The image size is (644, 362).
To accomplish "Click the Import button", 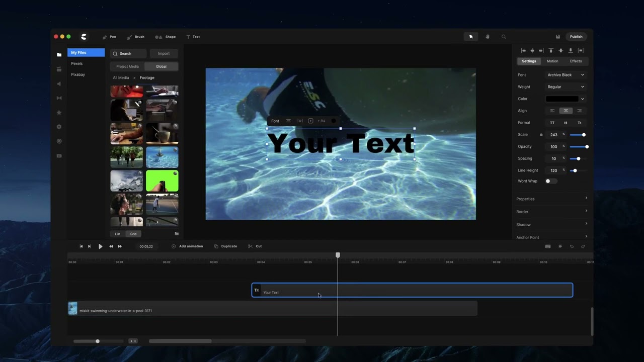I will (164, 53).
